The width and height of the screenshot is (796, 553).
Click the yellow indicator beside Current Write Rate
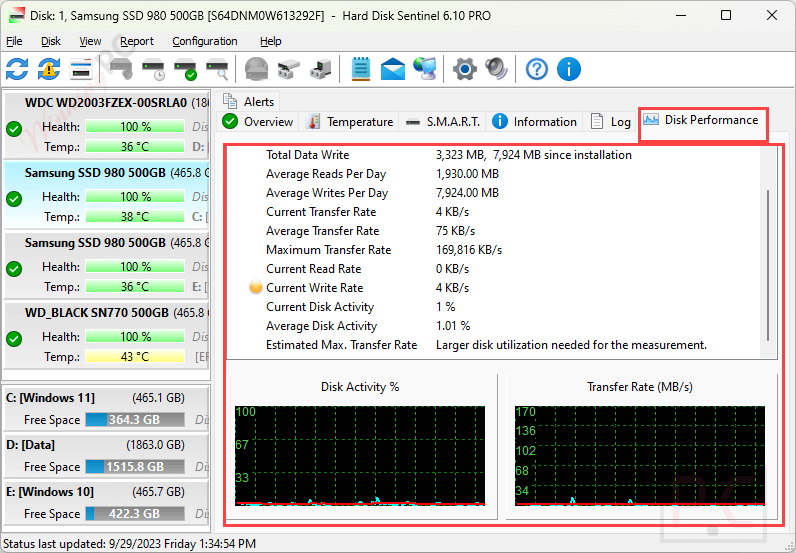point(256,287)
